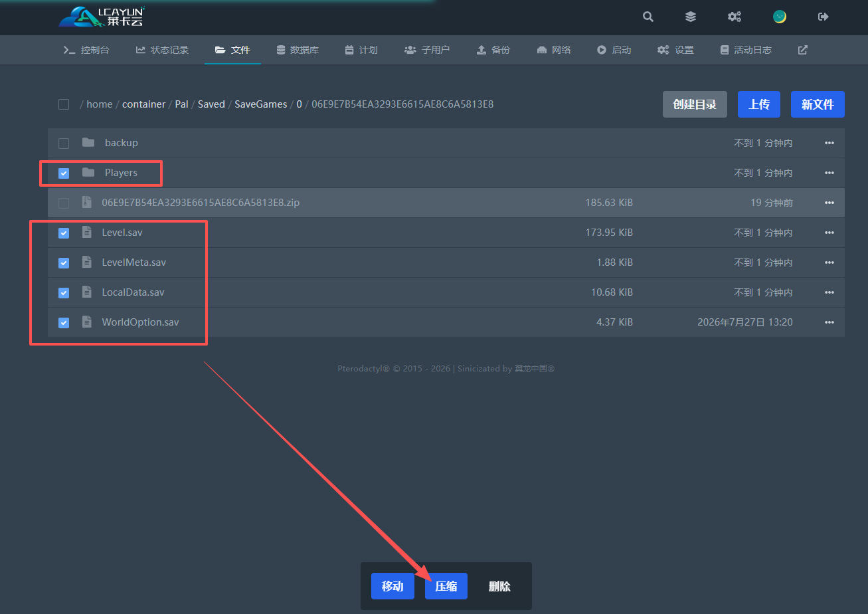Click the zip archive file icon
The image size is (868, 614).
pyautogui.click(x=86, y=203)
